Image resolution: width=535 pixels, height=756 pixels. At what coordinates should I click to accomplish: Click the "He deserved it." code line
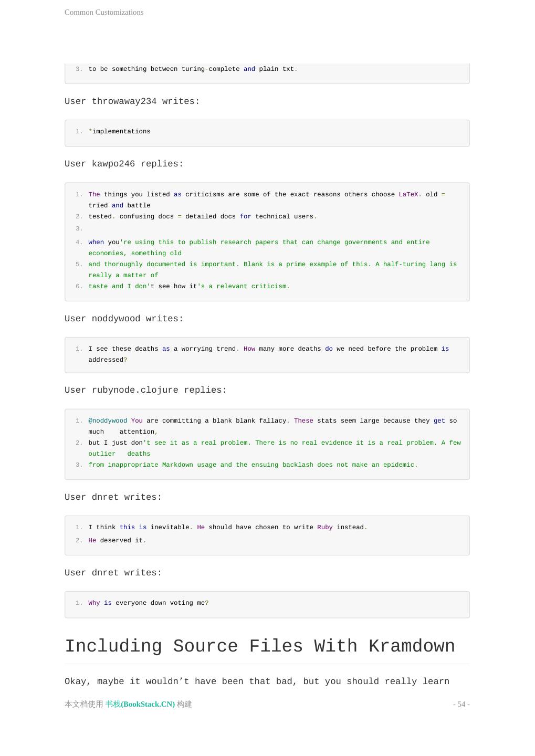pyautogui.click(x=117, y=541)
